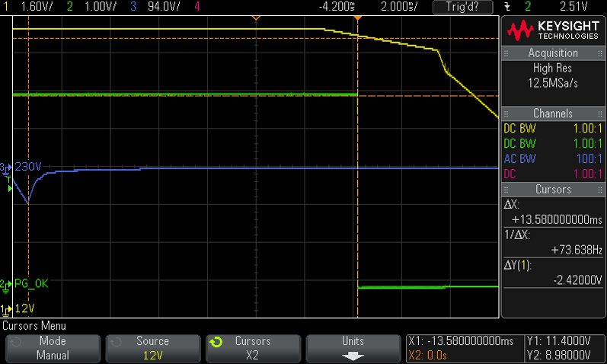This screenshot has width=607, height=364.
Task: Click the Y1 11.4000V cursor value
Action: 558,341
